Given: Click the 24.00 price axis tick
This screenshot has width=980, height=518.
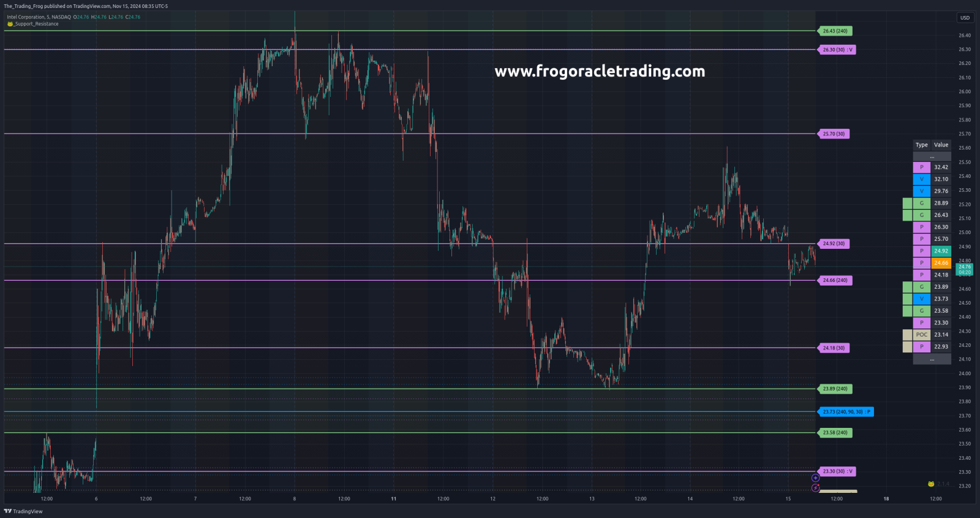Looking at the screenshot, I should coord(965,374).
